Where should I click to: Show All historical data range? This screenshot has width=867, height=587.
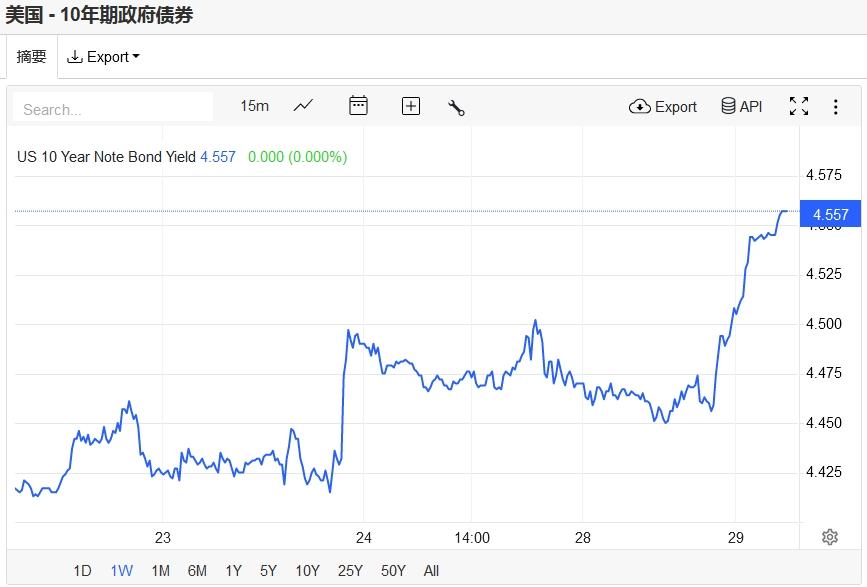(x=431, y=571)
